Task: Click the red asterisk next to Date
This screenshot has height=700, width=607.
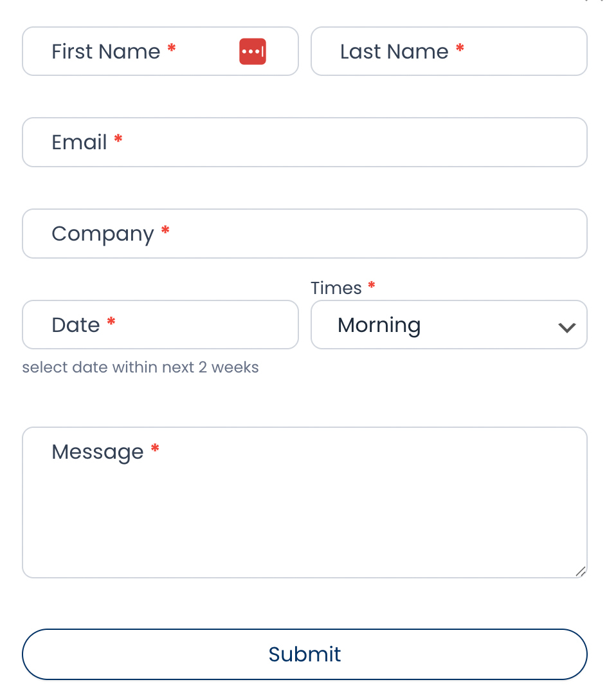Action: click(x=111, y=322)
